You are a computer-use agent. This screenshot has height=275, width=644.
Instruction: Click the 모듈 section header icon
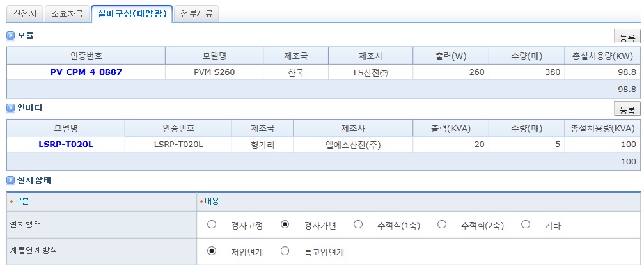(10, 36)
